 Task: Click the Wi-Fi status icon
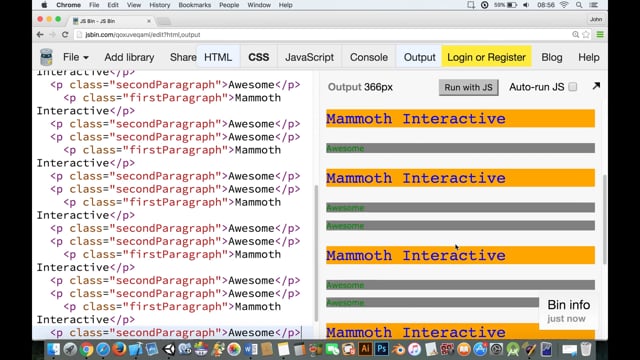click(x=564, y=5)
